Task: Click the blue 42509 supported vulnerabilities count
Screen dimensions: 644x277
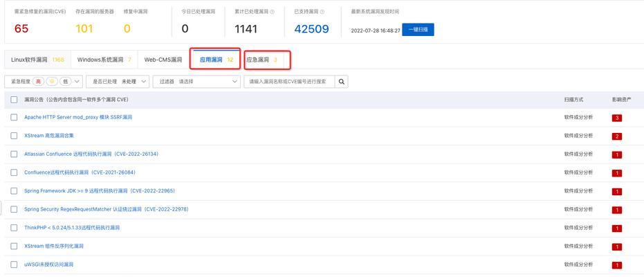Action: point(312,29)
